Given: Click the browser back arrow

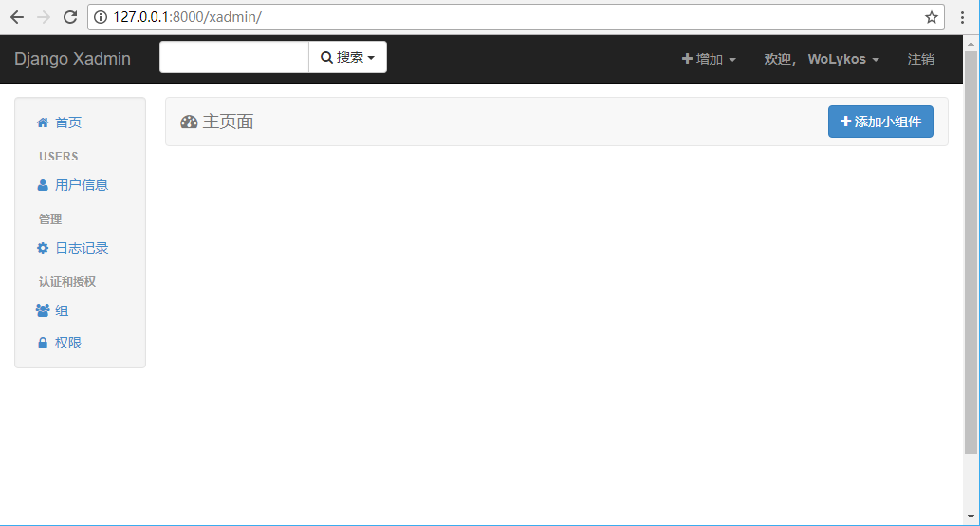Looking at the screenshot, I should click(17, 17).
